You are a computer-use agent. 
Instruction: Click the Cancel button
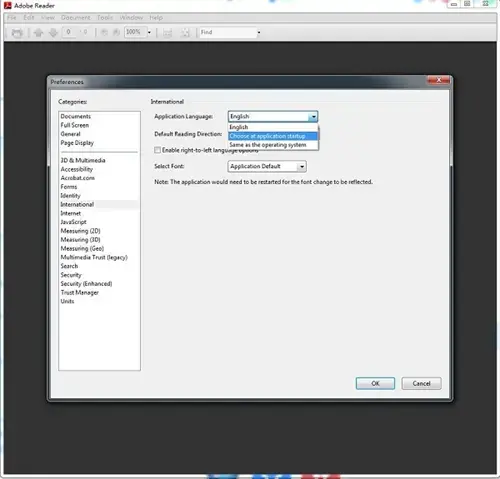pos(421,383)
